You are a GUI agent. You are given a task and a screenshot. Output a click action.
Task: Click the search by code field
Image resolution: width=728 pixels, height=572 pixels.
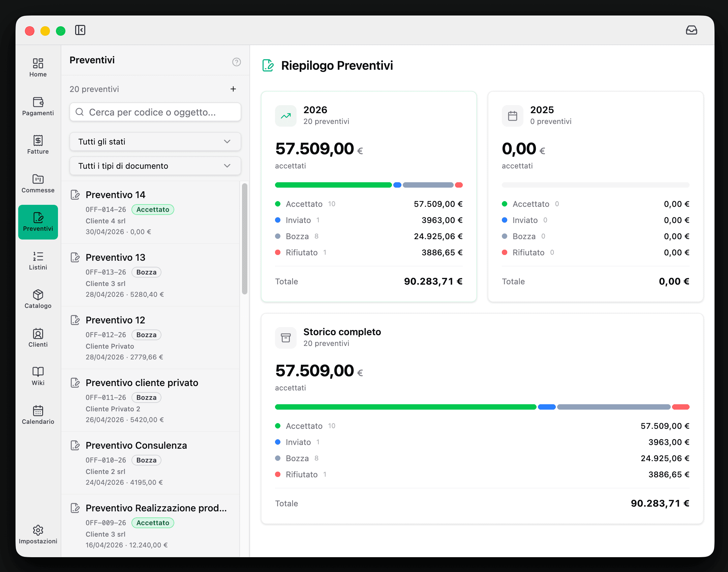[x=155, y=112]
